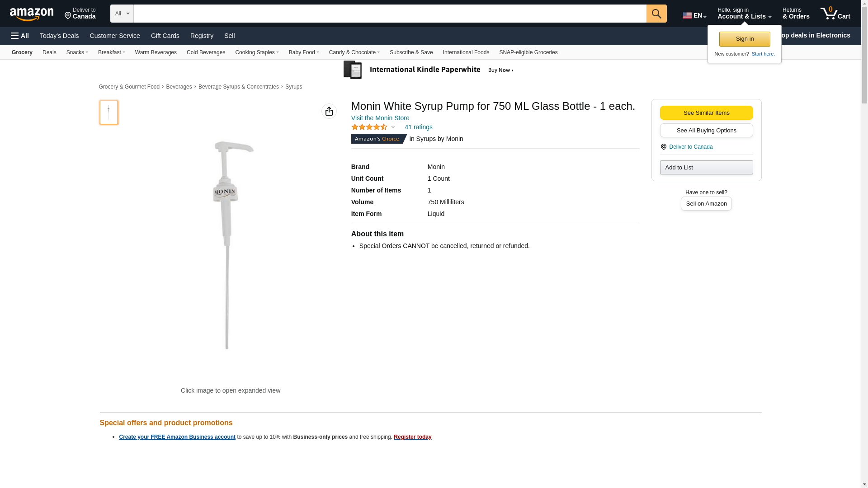Visit the Monin Store link
This screenshot has width=868, height=488.
(x=380, y=118)
